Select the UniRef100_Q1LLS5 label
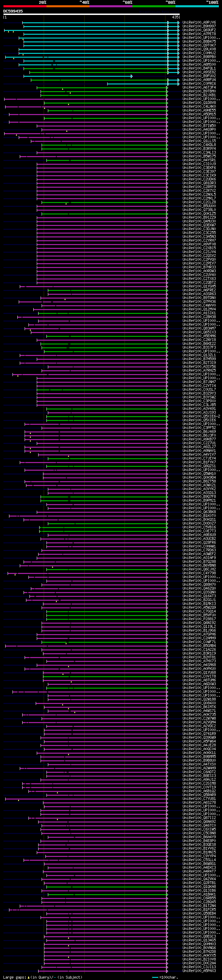The image size is (222, 980). pos(199,141)
